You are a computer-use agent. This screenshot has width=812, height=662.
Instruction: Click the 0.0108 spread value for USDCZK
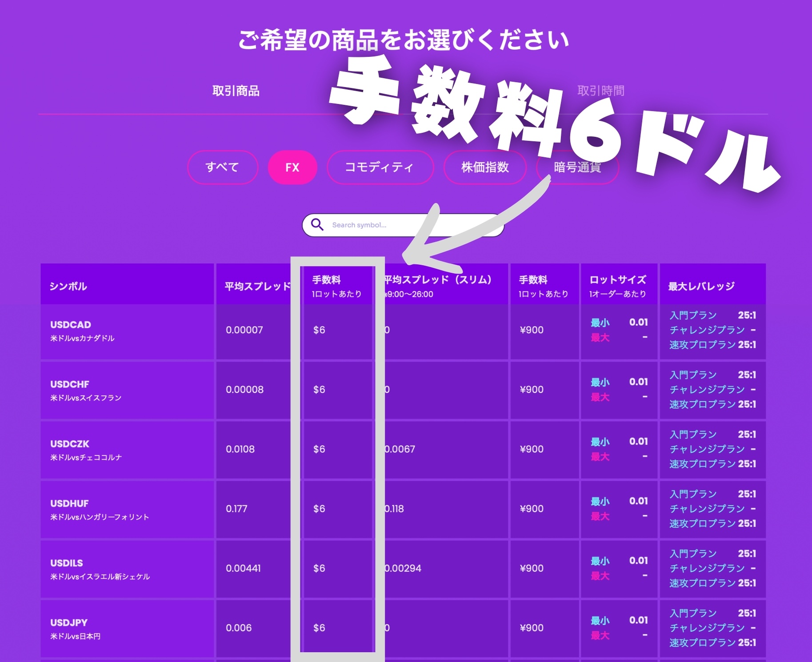pyautogui.click(x=240, y=449)
